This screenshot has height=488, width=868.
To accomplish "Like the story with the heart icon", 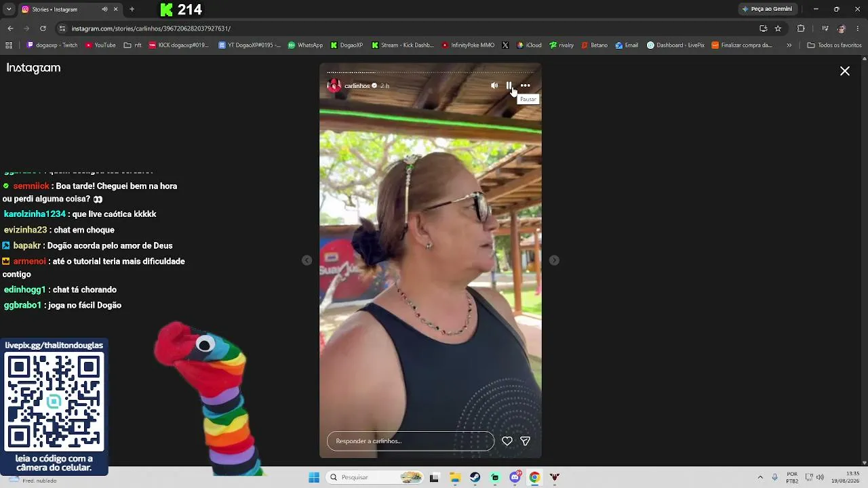I will [x=507, y=441].
